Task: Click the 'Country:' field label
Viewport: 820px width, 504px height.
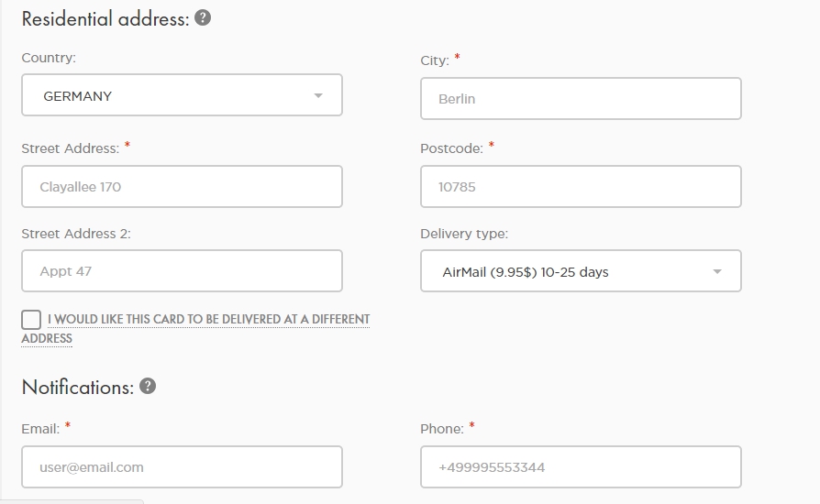Action: click(x=49, y=58)
